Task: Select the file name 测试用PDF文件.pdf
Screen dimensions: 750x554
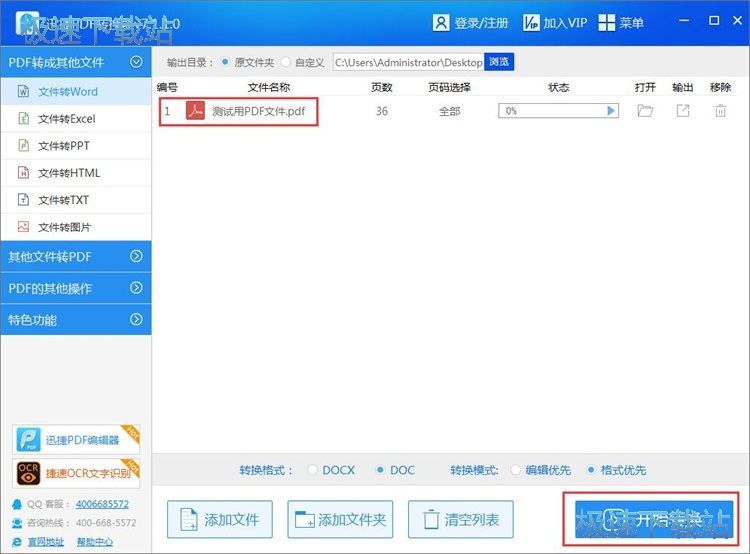Action: point(258,111)
